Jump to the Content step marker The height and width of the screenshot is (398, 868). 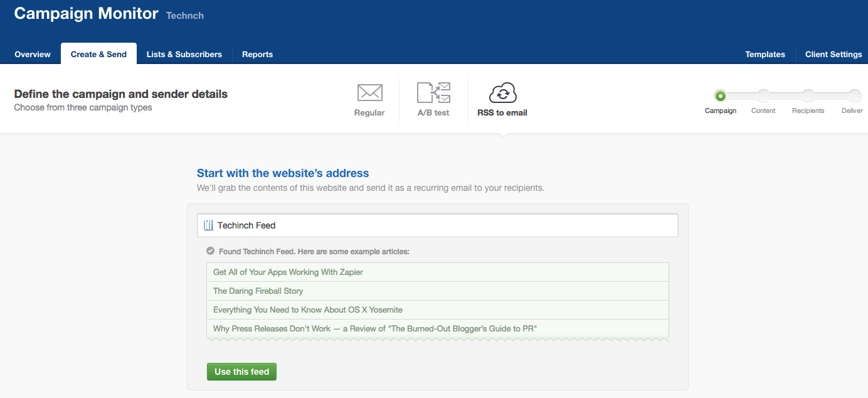pyautogui.click(x=763, y=96)
